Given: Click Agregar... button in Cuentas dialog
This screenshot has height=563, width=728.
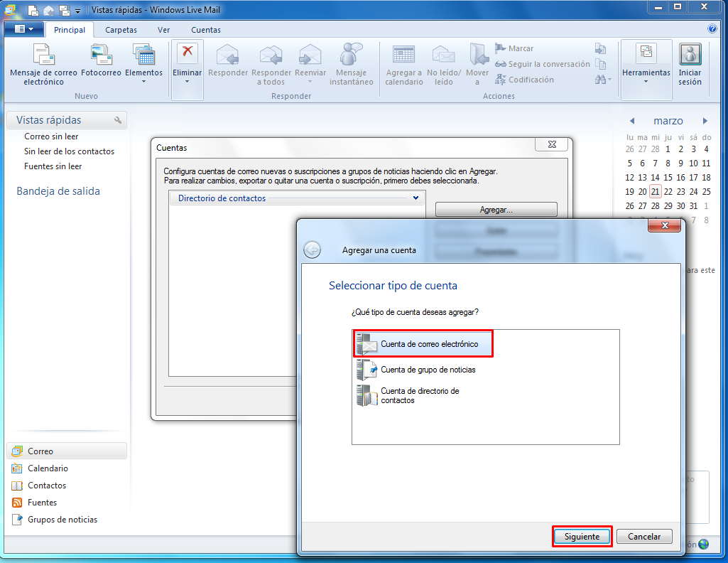Looking at the screenshot, I should pyautogui.click(x=496, y=210).
